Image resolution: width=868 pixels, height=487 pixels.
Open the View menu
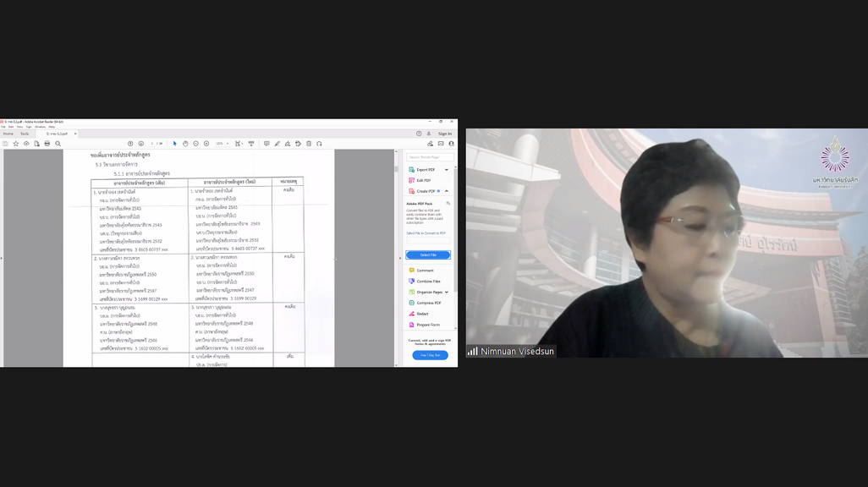point(19,127)
